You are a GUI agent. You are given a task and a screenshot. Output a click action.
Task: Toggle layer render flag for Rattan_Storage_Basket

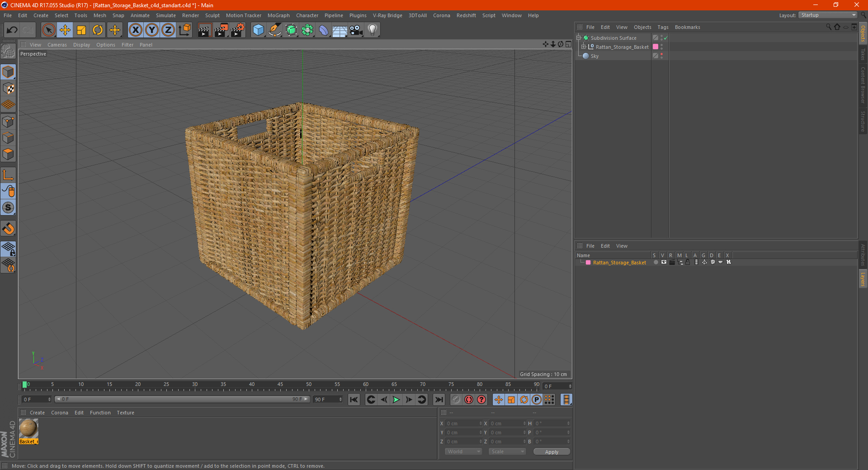click(672, 262)
